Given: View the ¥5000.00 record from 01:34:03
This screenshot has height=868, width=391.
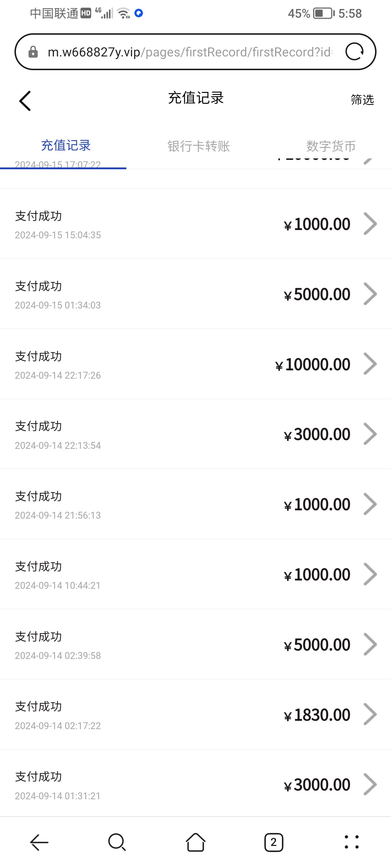Looking at the screenshot, I should coord(195,294).
